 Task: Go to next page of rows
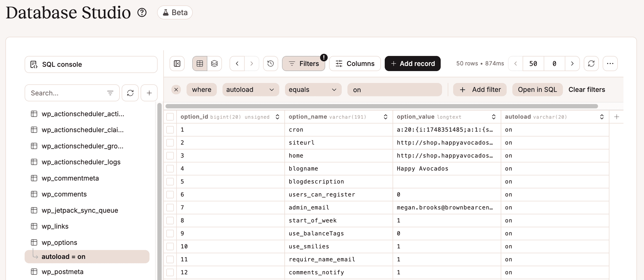click(x=572, y=64)
